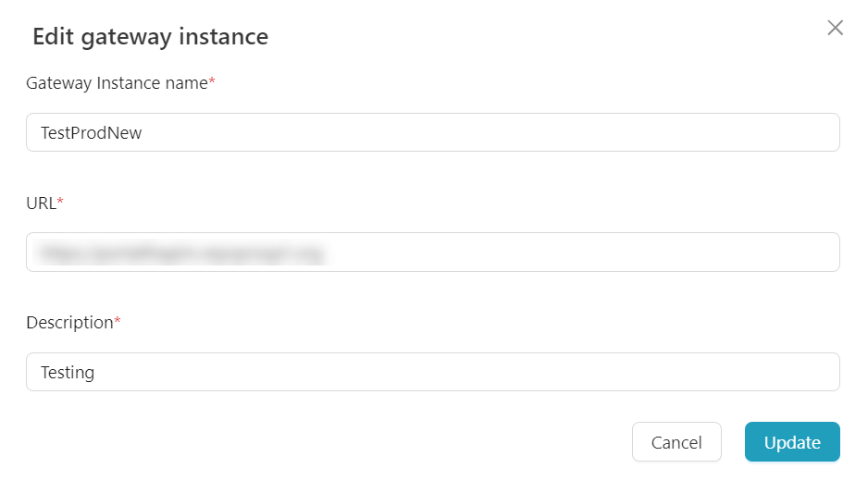The image size is (868, 481).
Task: Select the Description input box
Action: tap(432, 372)
